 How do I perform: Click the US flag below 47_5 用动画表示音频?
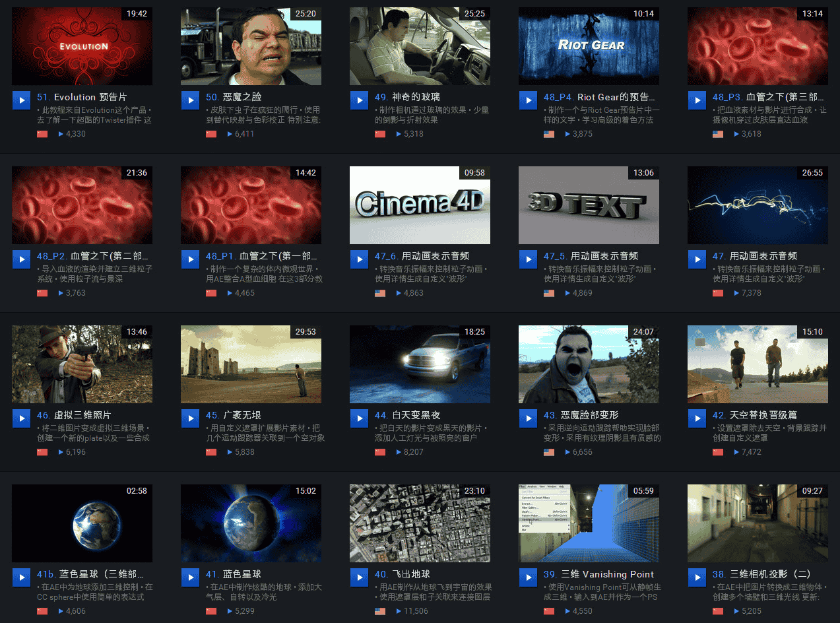(x=549, y=293)
